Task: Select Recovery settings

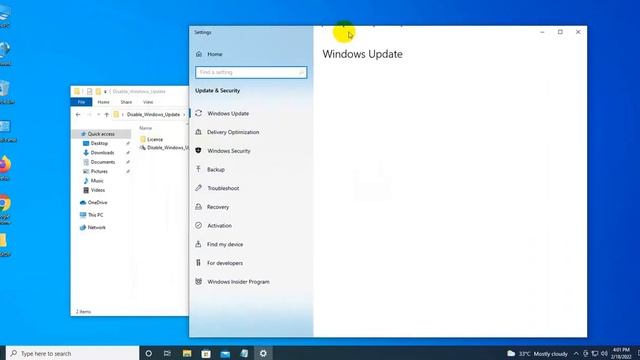Action: pos(218,207)
